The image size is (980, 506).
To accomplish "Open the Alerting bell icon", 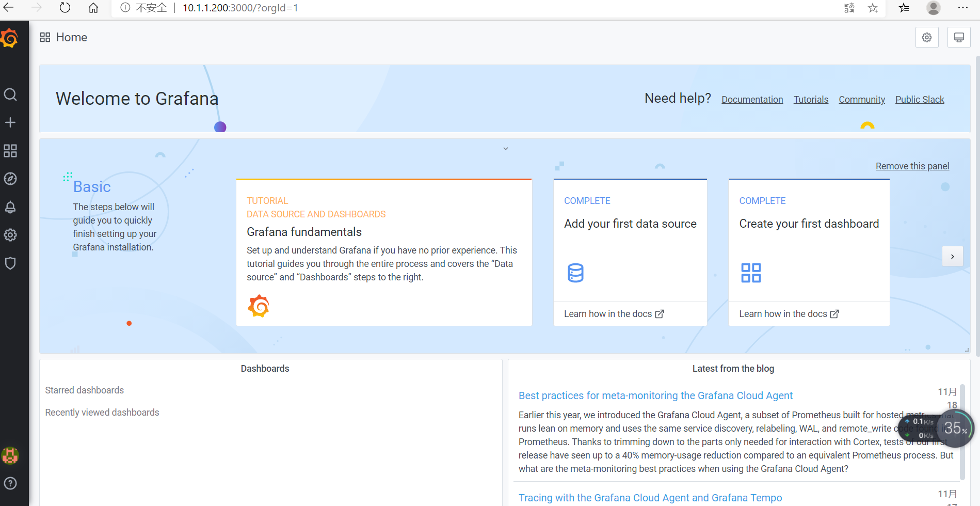I will [10, 207].
